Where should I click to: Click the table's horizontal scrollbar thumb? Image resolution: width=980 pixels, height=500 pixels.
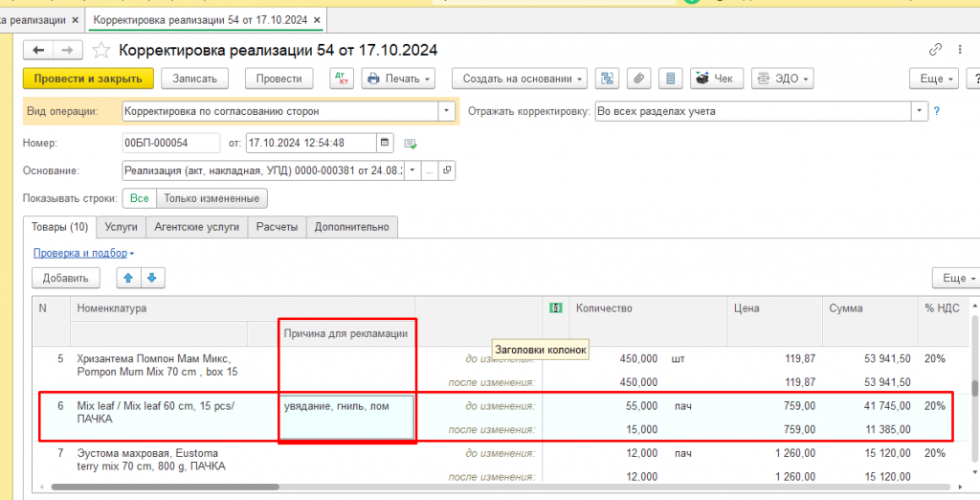[x=165, y=487]
